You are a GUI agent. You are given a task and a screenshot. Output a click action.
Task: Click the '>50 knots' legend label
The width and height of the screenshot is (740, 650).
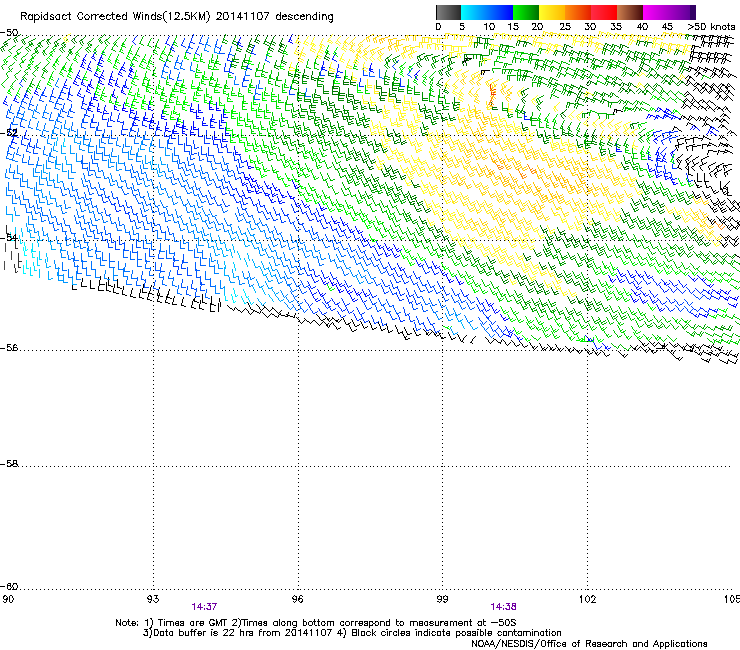[711, 27]
